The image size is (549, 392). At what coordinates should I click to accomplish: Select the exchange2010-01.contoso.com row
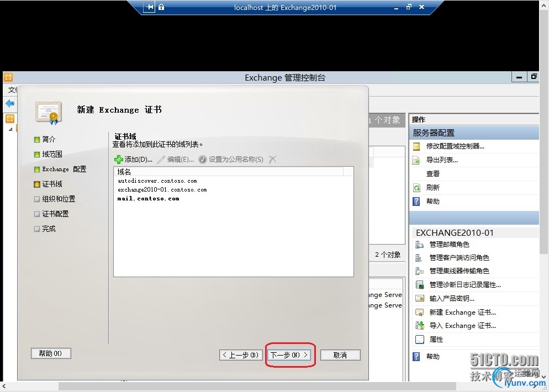click(234, 190)
